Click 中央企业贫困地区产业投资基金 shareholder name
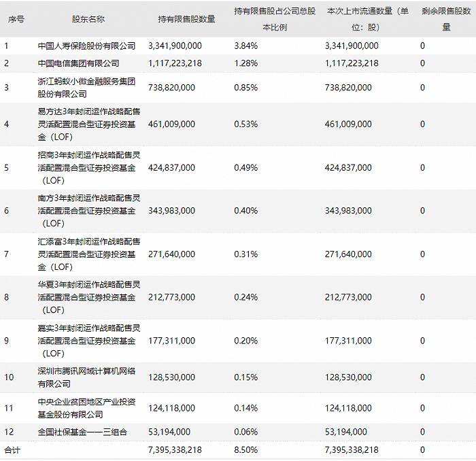The image size is (476, 461). [x=86, y=408]
